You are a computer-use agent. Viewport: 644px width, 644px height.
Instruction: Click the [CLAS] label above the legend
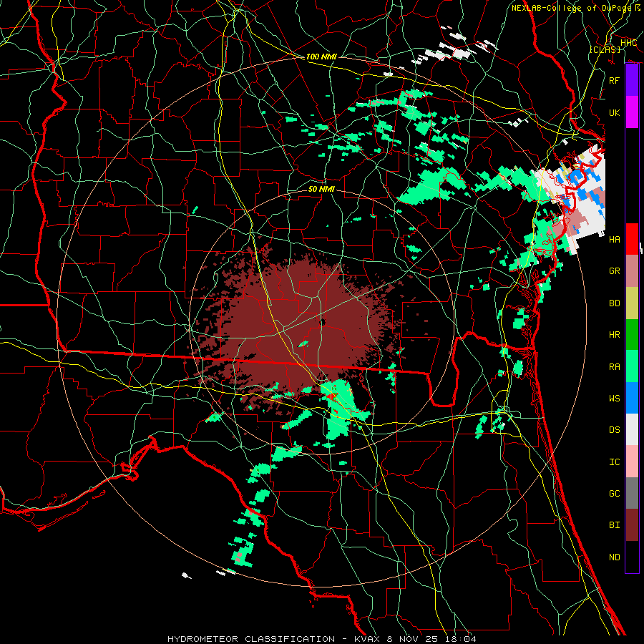[x=605, y=49]
